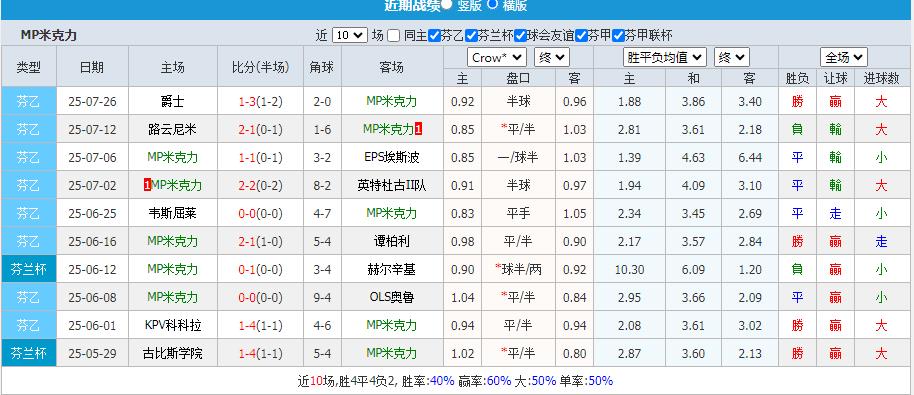Click the 1-3(1-2) score on 25-07-26
The width and height of the screenshot is (914, 395).
click(x=260, y=101)
